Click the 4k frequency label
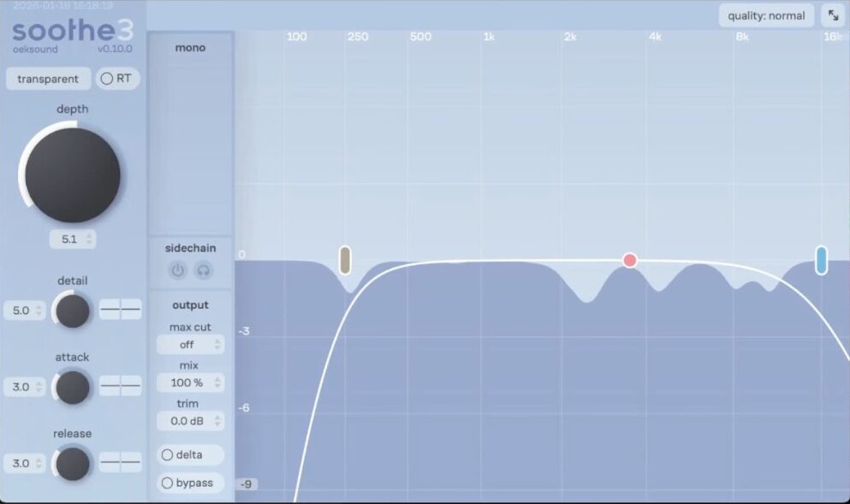Screen dimensions: 850x504 click(655, 37)
